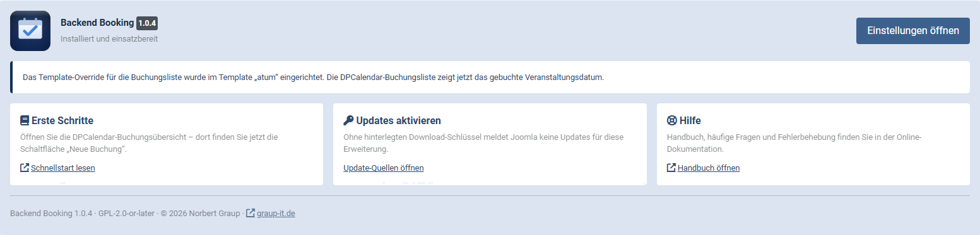
Task: Click external-link icon before Handbuch öffnen
Action: click(x=671, y=168)
